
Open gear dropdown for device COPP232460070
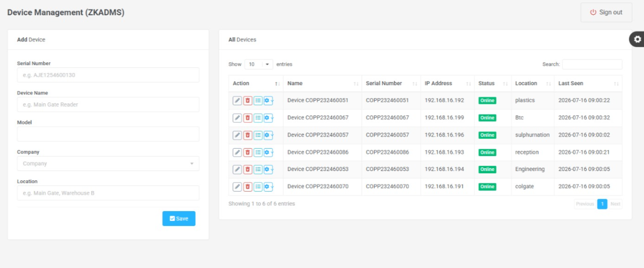pyautogui.click(x=268, y=187)
